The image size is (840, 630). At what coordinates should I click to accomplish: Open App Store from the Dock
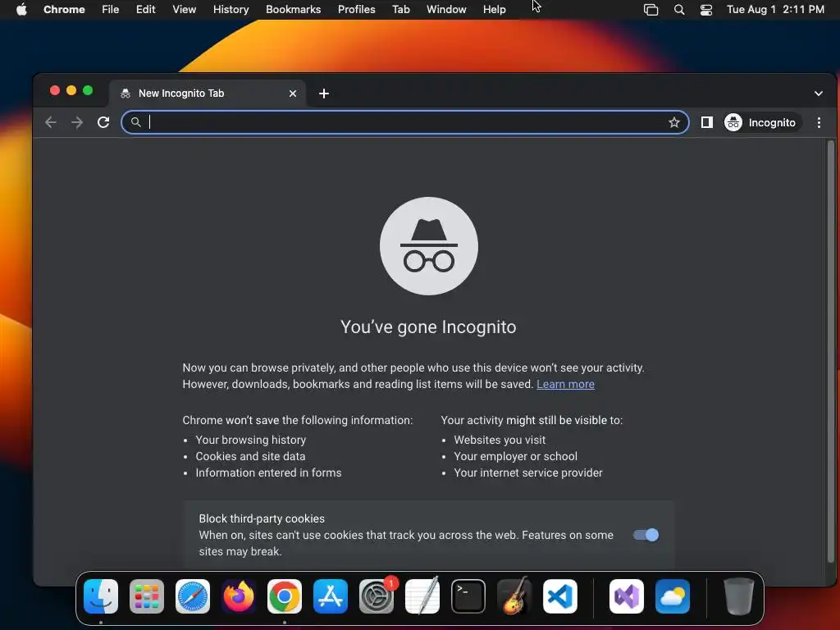click(331, 596)
